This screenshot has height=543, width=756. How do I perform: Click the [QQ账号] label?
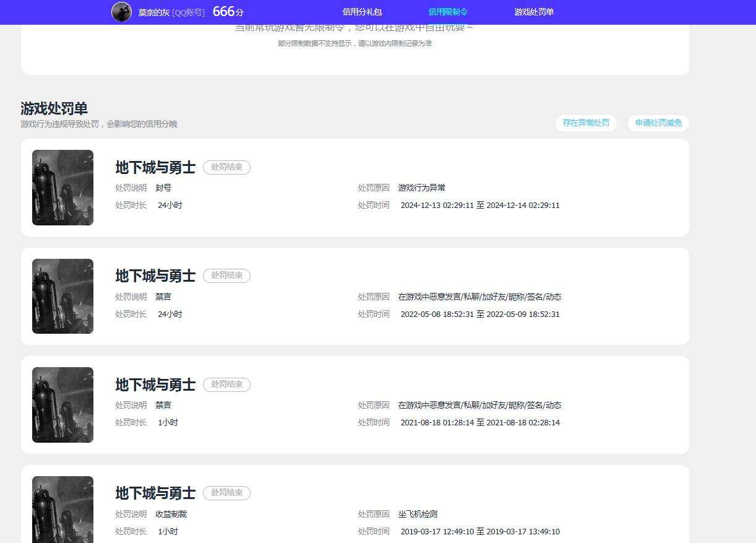(188, 12)
